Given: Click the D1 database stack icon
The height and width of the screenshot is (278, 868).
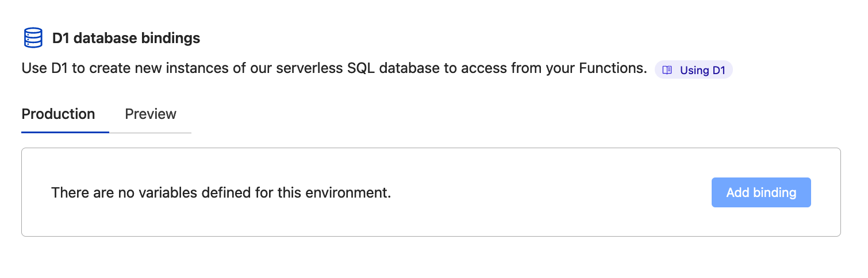Looking at the screenshot, I should click(x=33, y=38).
